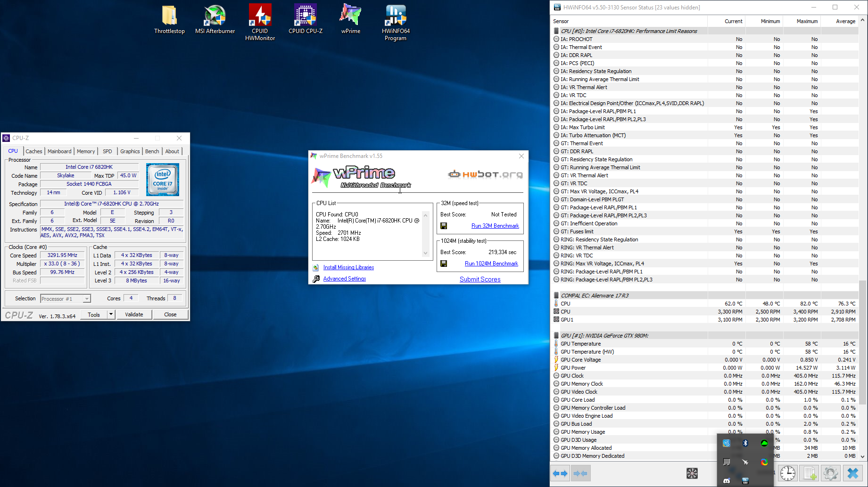
Task: Click wPrime CPU List scroll down arrow
Action: [425, 253]
